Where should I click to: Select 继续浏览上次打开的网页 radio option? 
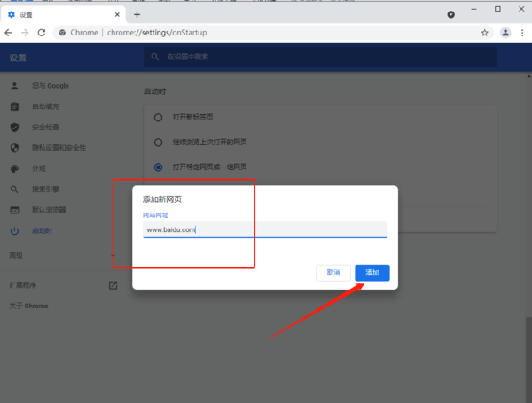[158, 142]
